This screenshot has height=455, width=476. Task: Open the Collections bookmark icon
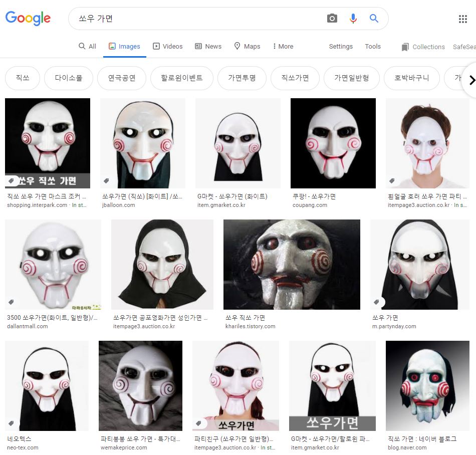[405, 47]
